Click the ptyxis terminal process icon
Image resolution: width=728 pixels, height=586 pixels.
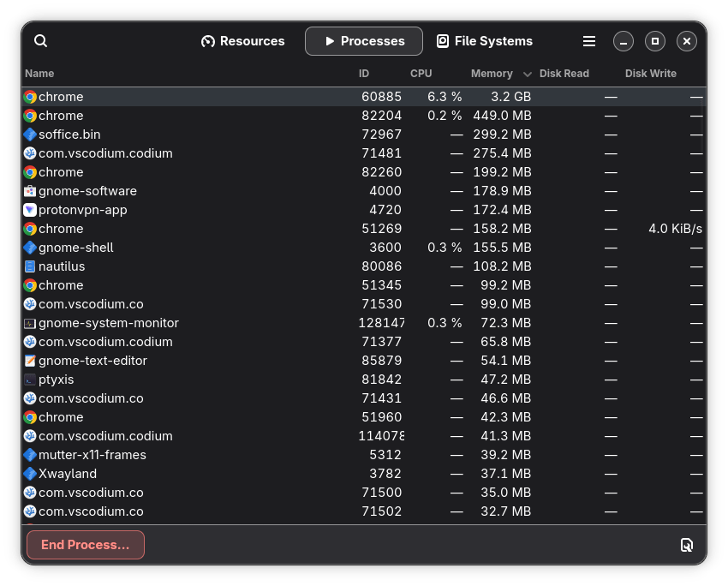[x=30, y=380]
